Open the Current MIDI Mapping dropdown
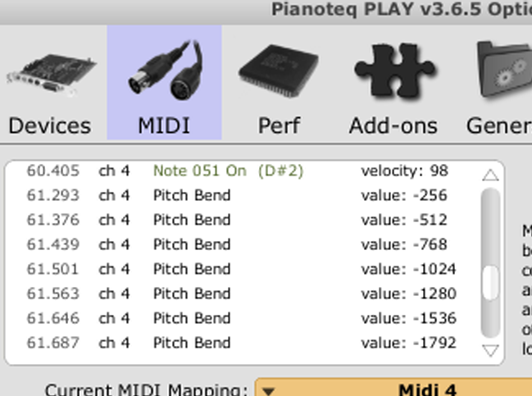Image resolution: width=532 pixels, height=396 pixels. pos(393,390)
